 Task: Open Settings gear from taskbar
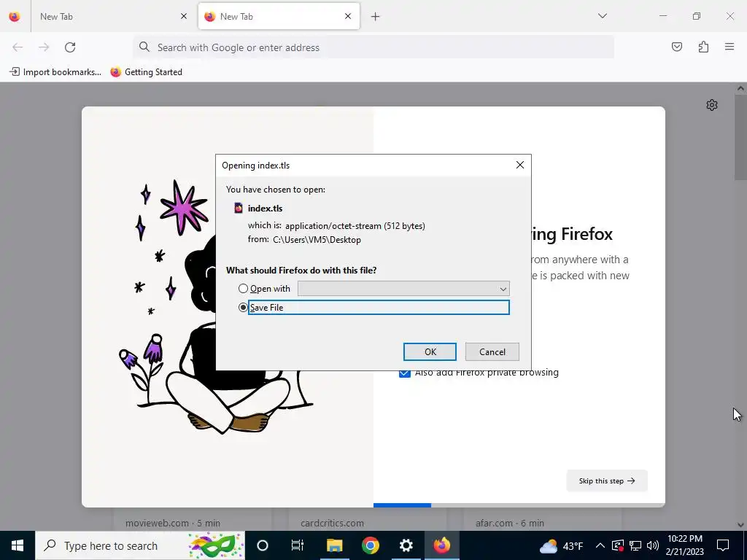[406, 545]
